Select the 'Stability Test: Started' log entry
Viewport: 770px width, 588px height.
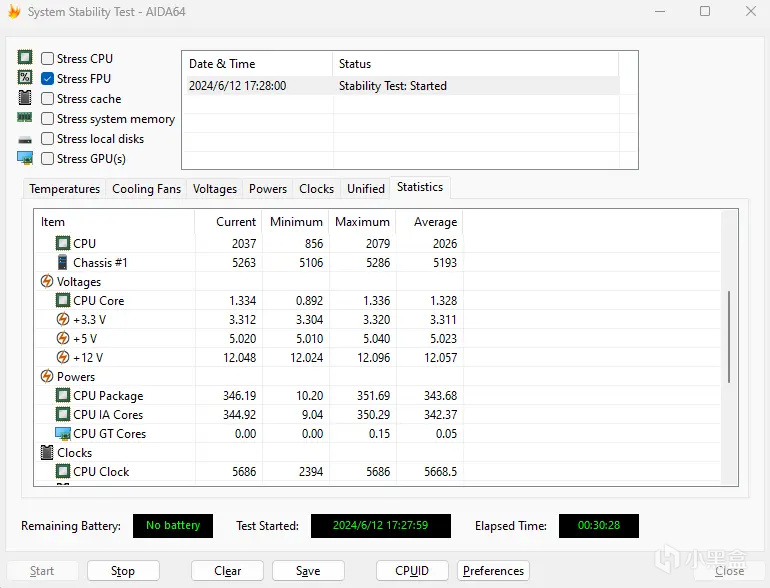pos(393,86)
